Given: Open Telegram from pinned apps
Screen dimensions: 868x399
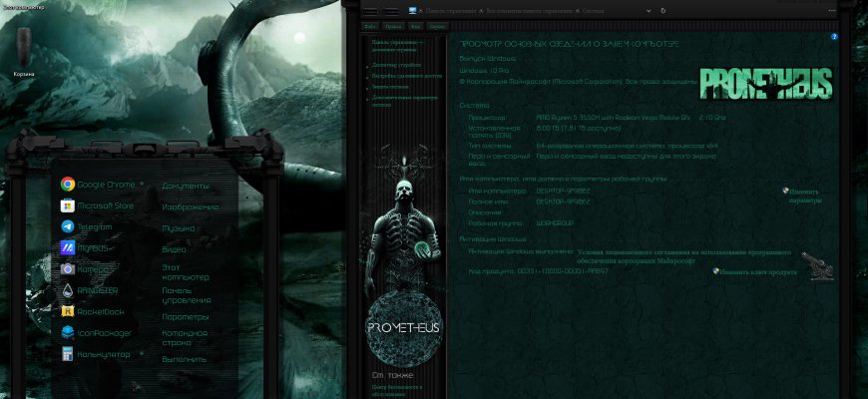Looking at the screenshot, I should coord(87,226).
